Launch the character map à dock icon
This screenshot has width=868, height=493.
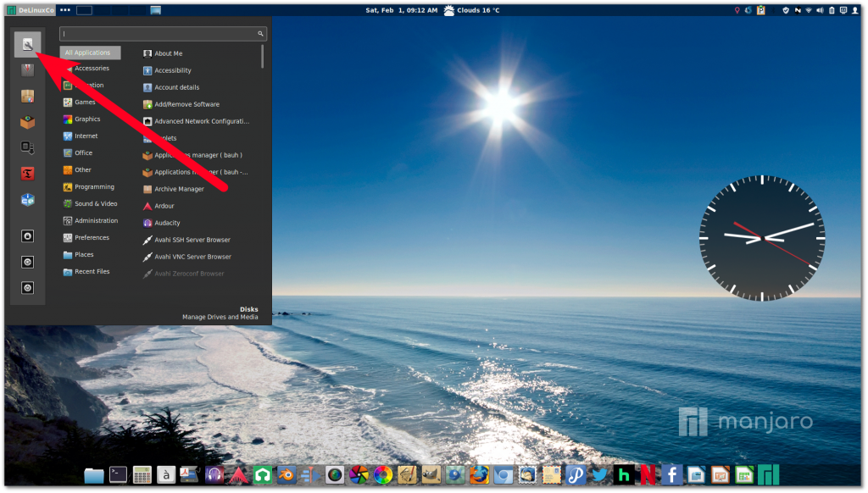[x=166, y=474]
